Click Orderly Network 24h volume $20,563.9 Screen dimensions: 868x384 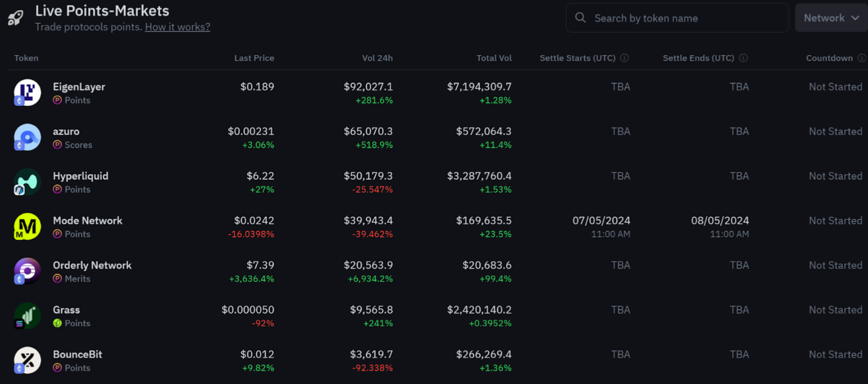368,265
